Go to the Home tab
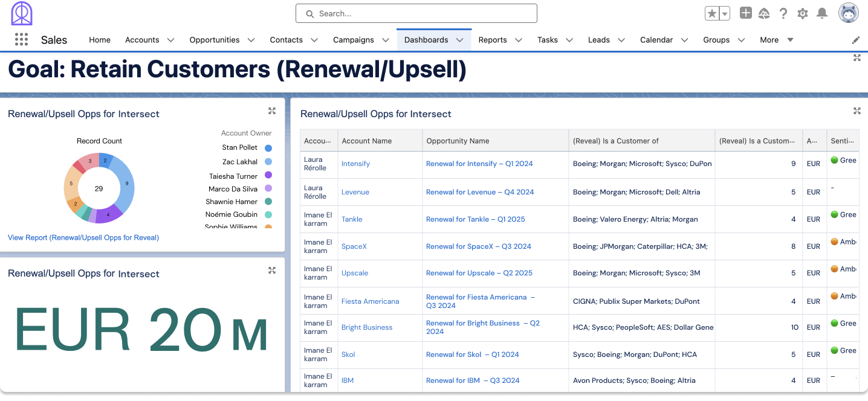 (100, 40)
